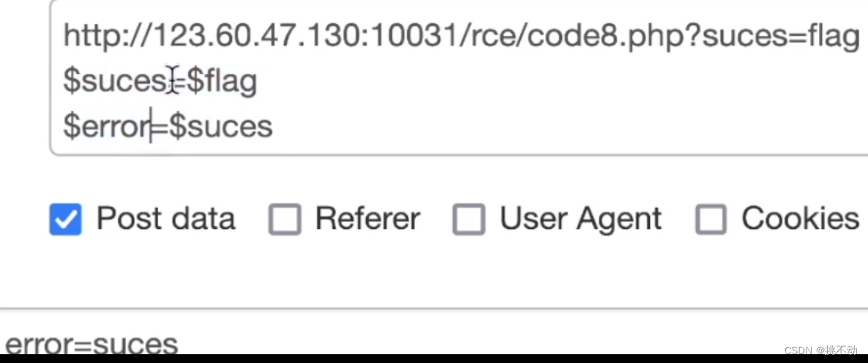Click the port number 10031 in URL
The image size is (868, 363).
click(x=409, y=35)
